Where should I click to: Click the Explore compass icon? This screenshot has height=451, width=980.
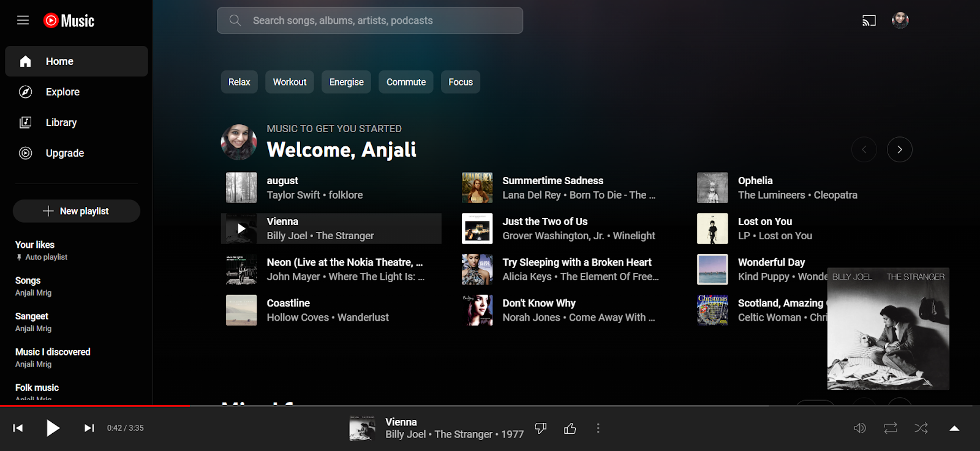tap(25, 92)
